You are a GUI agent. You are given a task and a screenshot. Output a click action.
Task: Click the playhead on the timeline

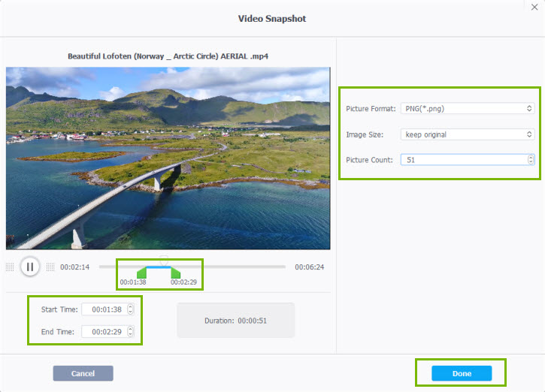point(164,261)
